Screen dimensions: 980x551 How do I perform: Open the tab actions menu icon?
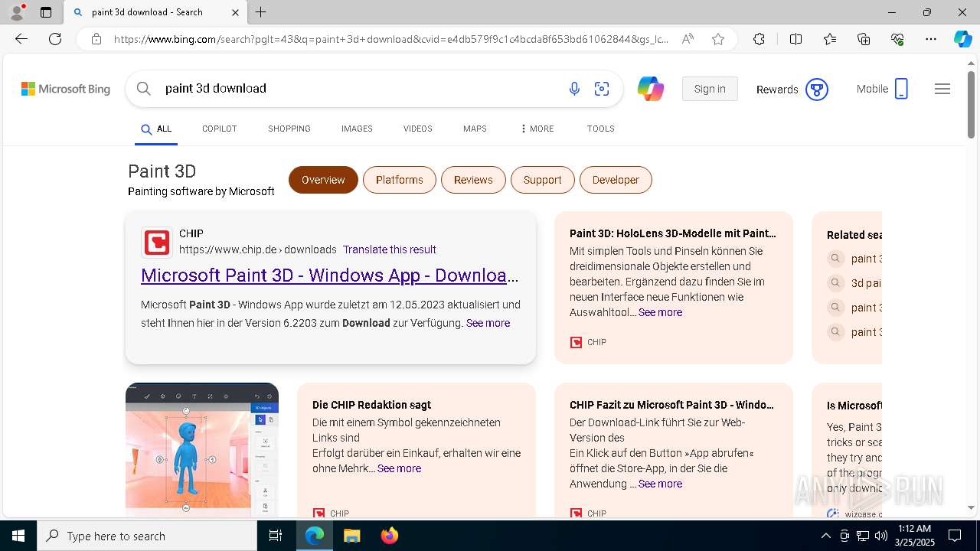[46, 12]
